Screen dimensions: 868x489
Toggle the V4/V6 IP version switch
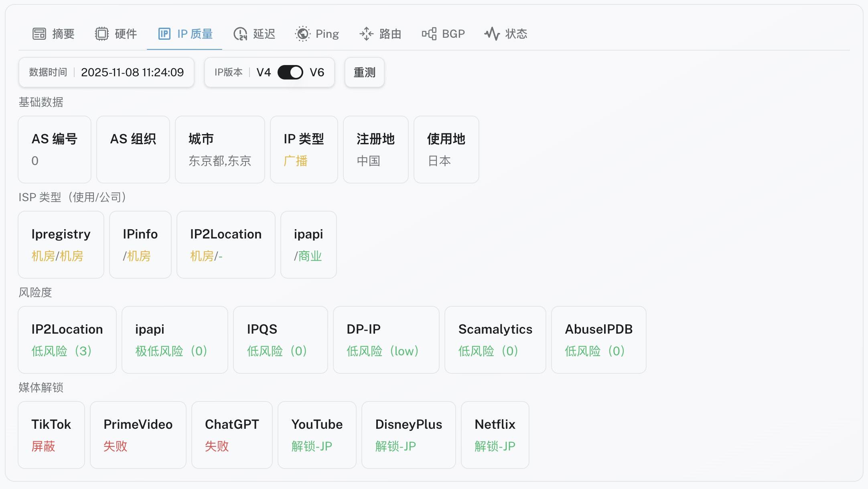pos(290,72)
